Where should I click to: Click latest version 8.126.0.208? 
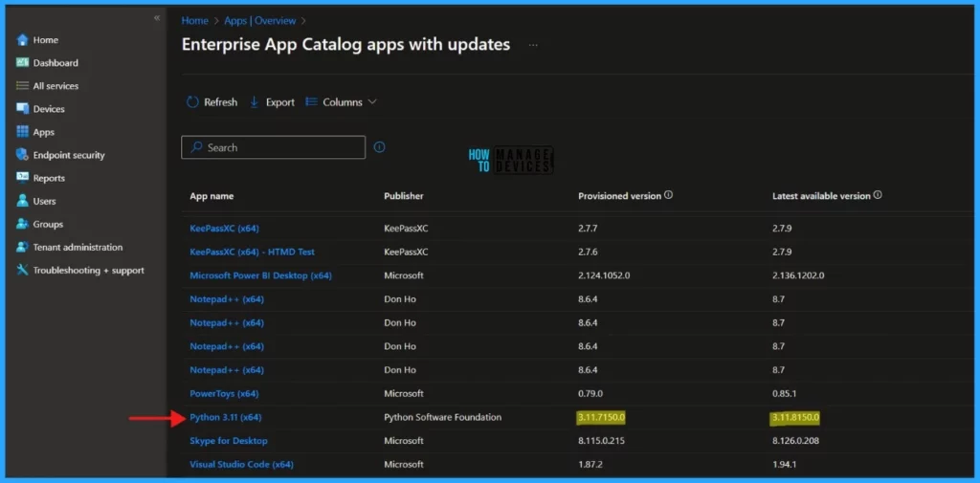(796, 441)
